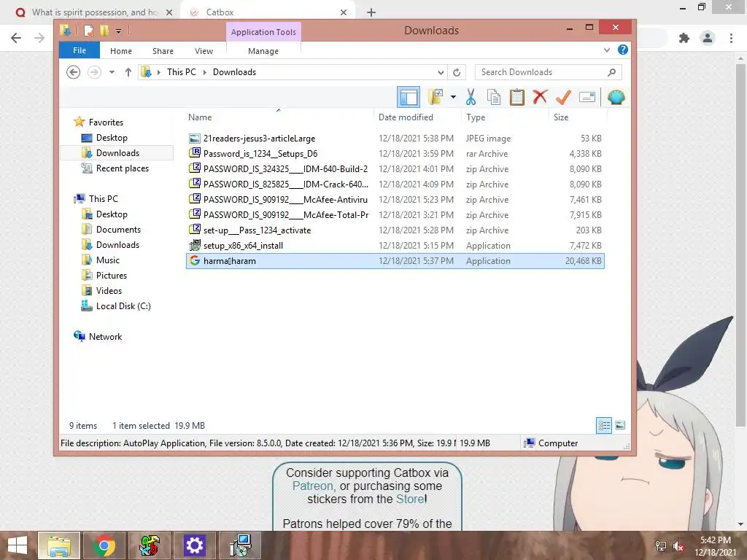
Task: Select the PASSWORD_IS_324325 IDM-640-Build-2 zip file
Action: click(x=395, y=168)
